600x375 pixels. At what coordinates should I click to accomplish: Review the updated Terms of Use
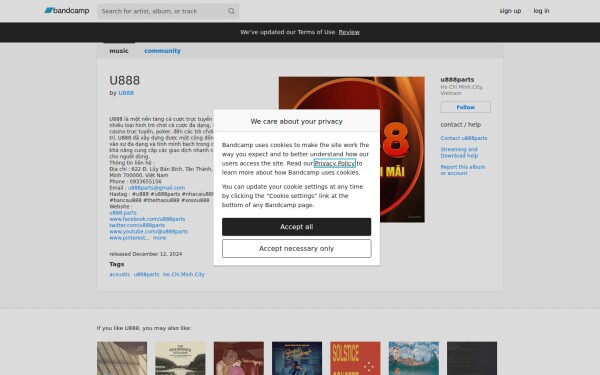(349, 32)
